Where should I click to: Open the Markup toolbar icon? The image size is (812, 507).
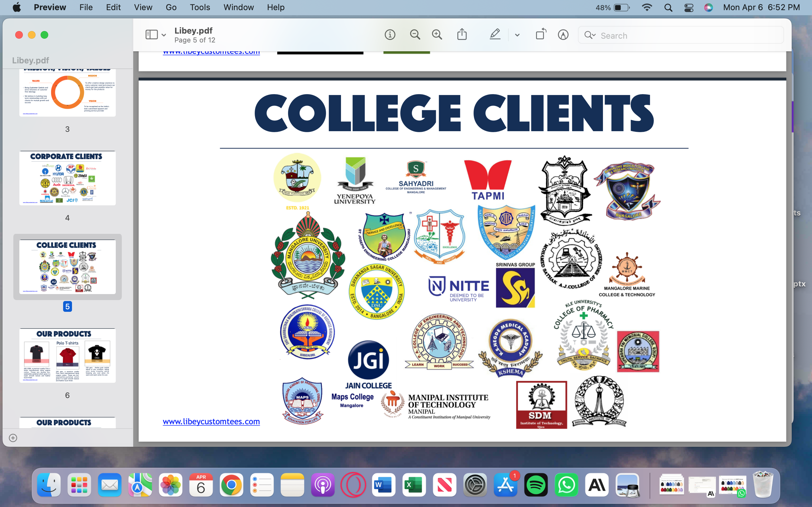563,35
